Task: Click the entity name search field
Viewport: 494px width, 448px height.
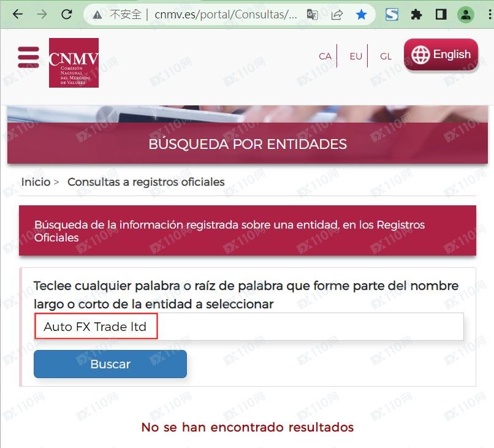Action: coord(249,327)
